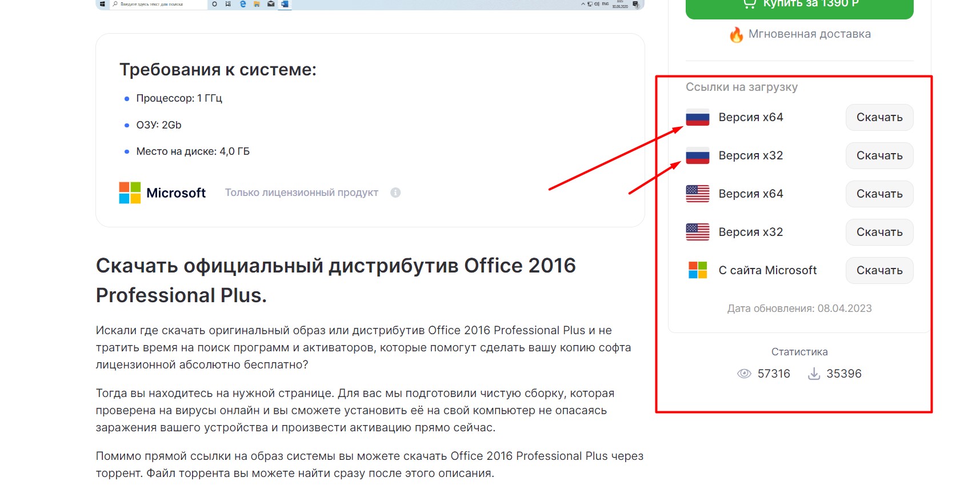980x489 pixels.
Task: Click the 'ОЗУ: 2Gb' list item
Action: [159, 125]
